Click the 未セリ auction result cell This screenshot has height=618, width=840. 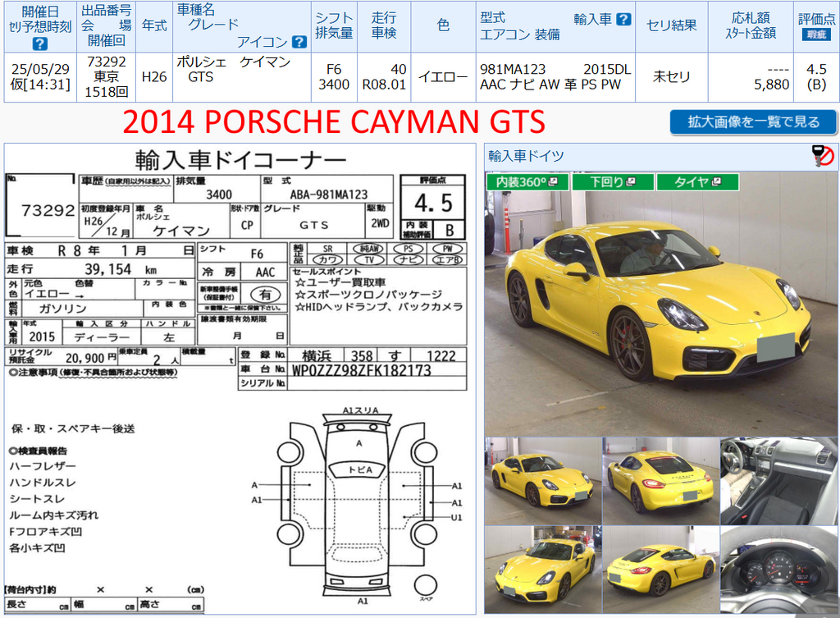point(672,77)
